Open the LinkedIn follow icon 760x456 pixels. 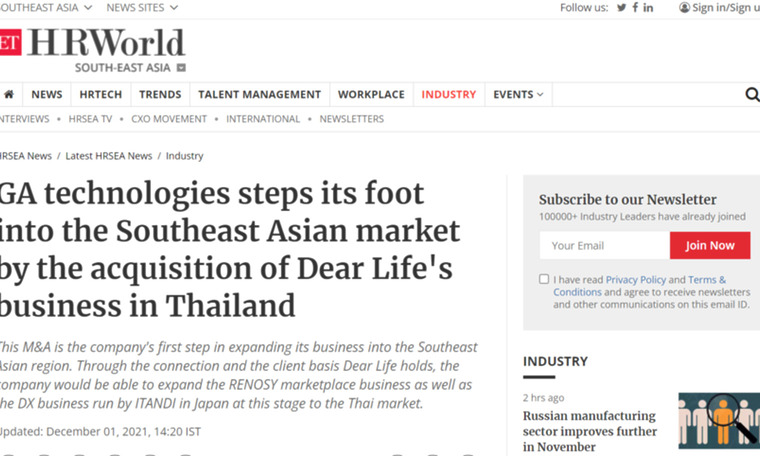(x=649, y=8)
